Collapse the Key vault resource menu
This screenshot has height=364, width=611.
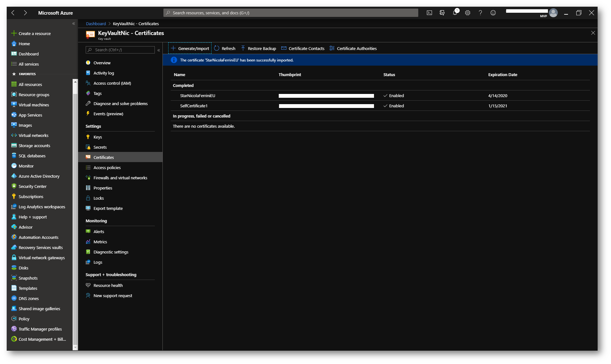coord(159,50)
